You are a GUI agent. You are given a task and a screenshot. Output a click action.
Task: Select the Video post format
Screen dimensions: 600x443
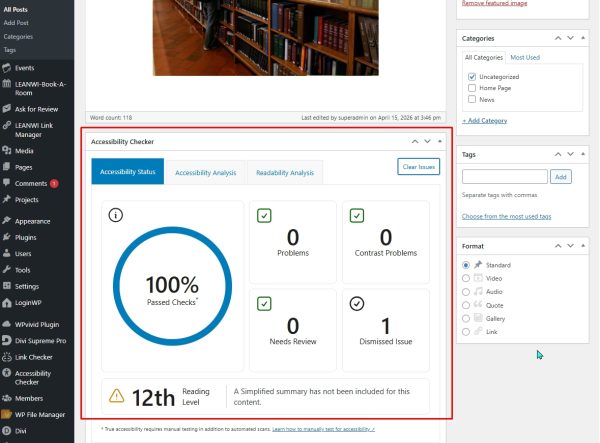[466, 279]
